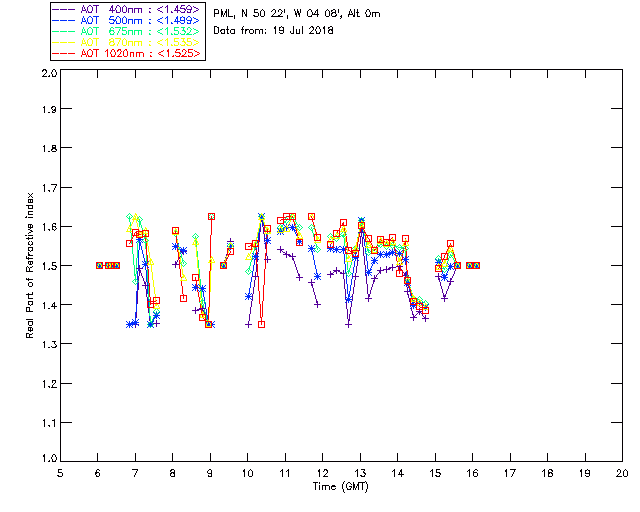Select the hour 10 time axis label
This screenshot has height=512, width=640.
247,473
